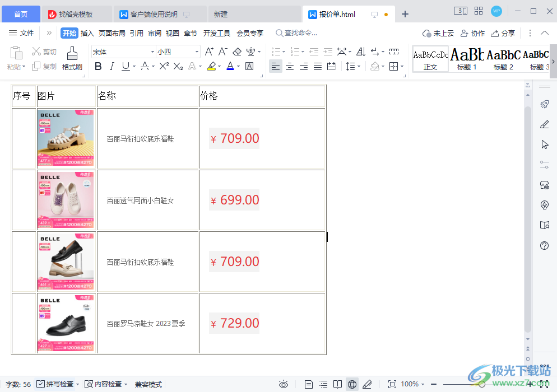This screenshot has width=557, height=392.
Task: Expand the numbered list dropdown
Action: [x=303, y=52]
